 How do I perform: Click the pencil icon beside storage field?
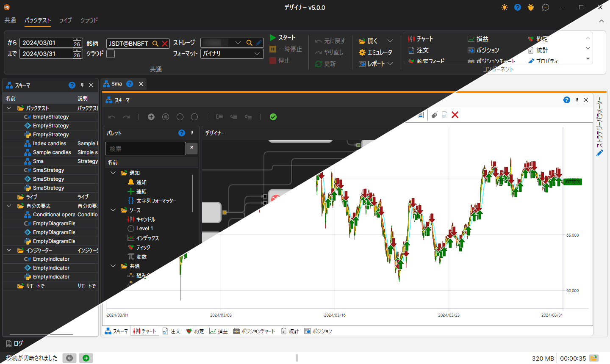click(259, 43)
